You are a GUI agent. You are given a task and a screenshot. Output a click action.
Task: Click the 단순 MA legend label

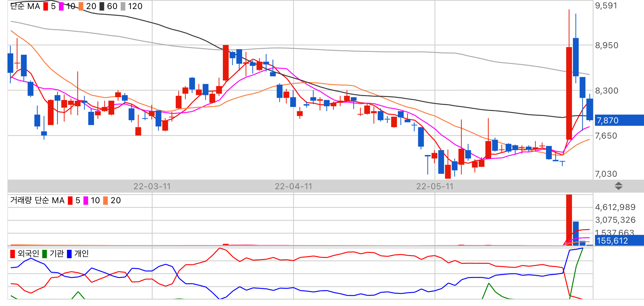tap(25, 6)
